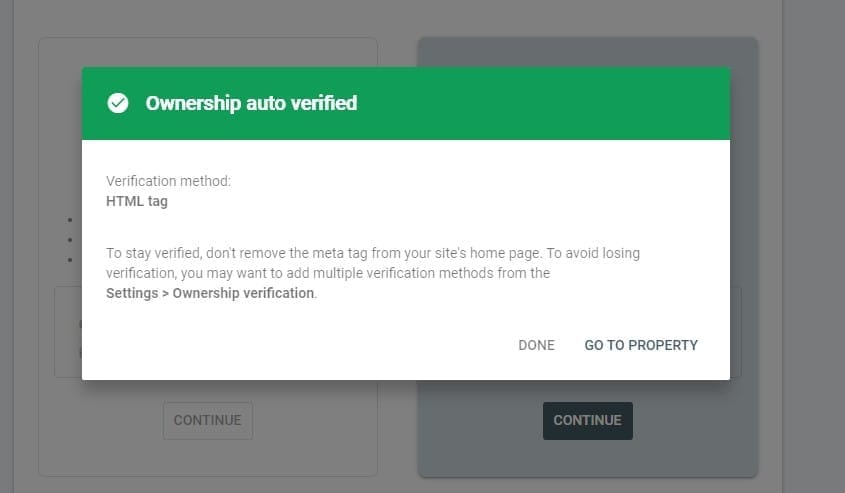Click the left card's panel above dialog
The width and height of the screenshot is (845, 493).
point(208,52)
